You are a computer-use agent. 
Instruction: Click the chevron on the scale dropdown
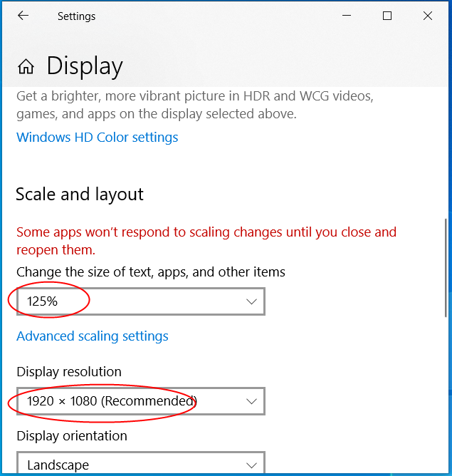click(x=251, y=301)
